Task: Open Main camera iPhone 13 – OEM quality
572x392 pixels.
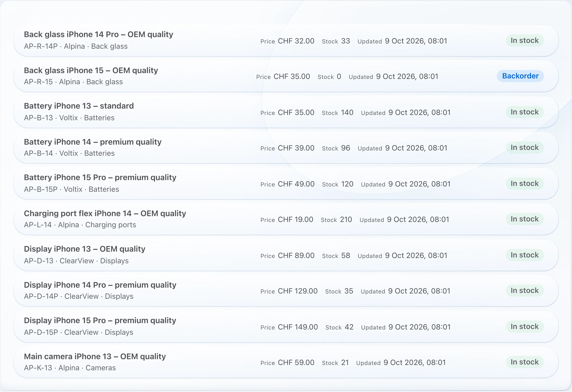Action: [95, 357]
